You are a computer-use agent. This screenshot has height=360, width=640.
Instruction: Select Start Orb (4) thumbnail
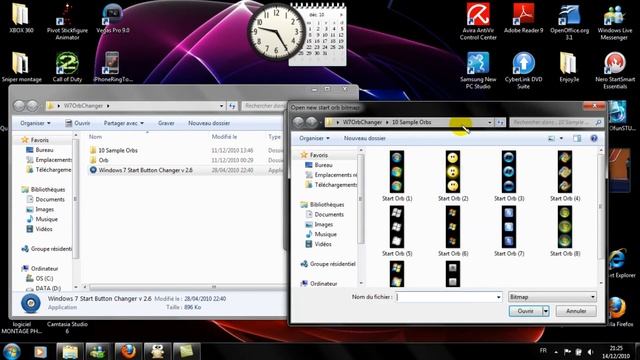(x=565, y=176)
